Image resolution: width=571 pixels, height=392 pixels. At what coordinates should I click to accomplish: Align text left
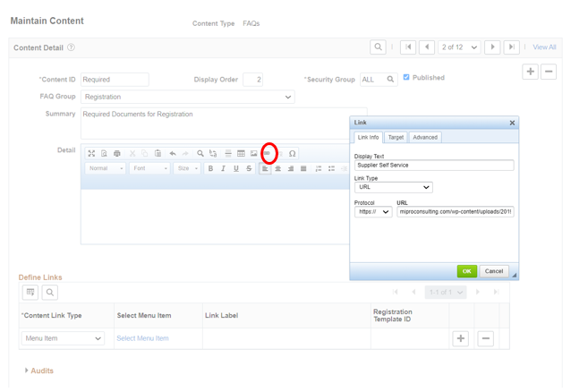pos(265,168)
